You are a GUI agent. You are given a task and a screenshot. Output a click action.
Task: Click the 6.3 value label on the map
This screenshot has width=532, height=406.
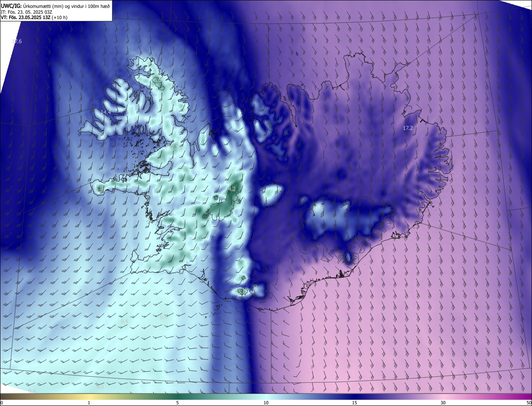tap(157, 81)
